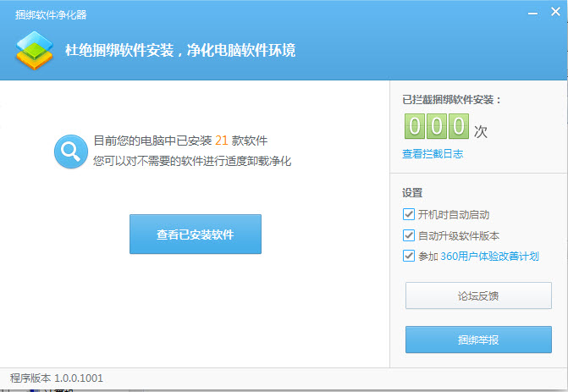Viewport: 568px width, 392px height.
Task: Click the stacked-layers app logo icon
Action: [35, 50]
